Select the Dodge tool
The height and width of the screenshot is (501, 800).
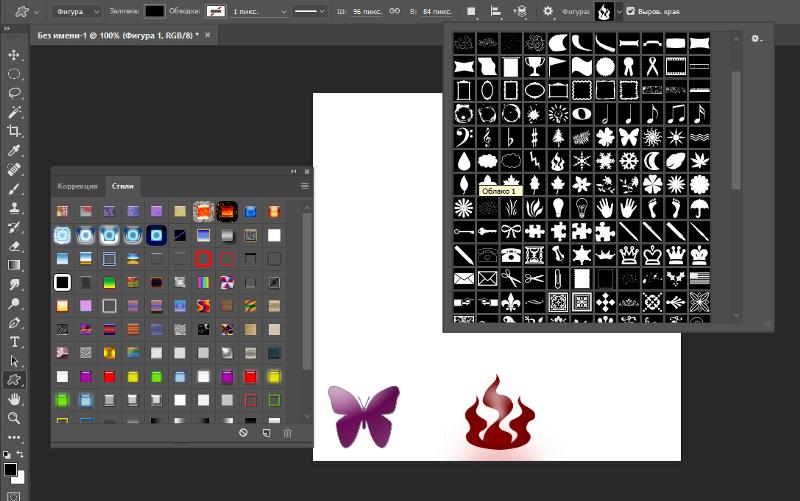14,304
